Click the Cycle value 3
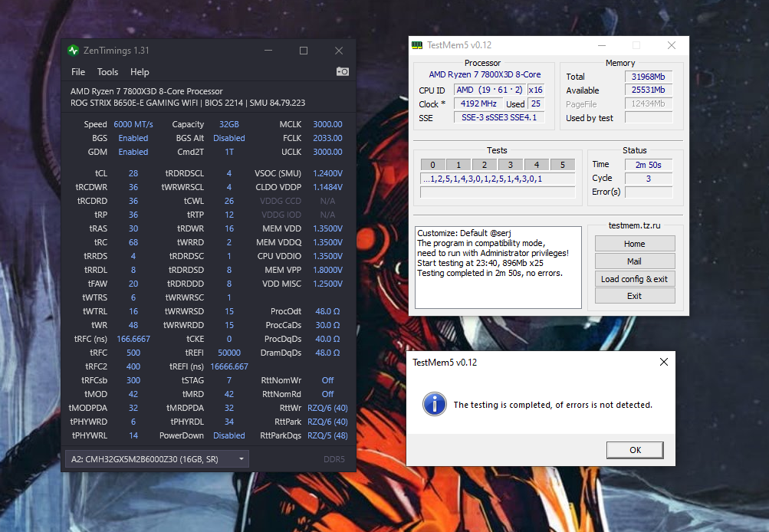The width and height of the screenshot is (769, 532). (x=649, y=179)
